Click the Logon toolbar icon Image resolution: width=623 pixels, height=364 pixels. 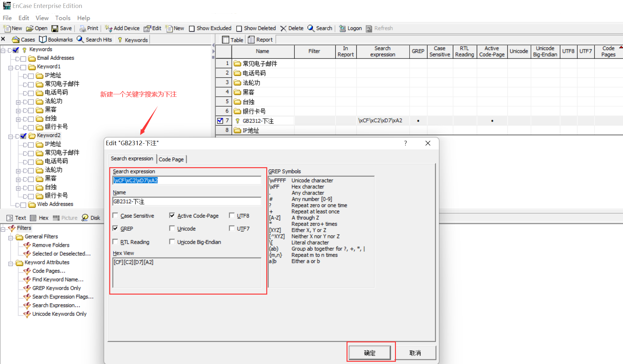coord(342,28)
